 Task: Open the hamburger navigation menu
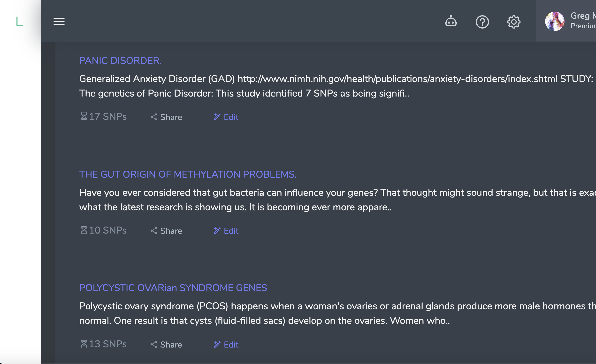click(x=59, y=22)
